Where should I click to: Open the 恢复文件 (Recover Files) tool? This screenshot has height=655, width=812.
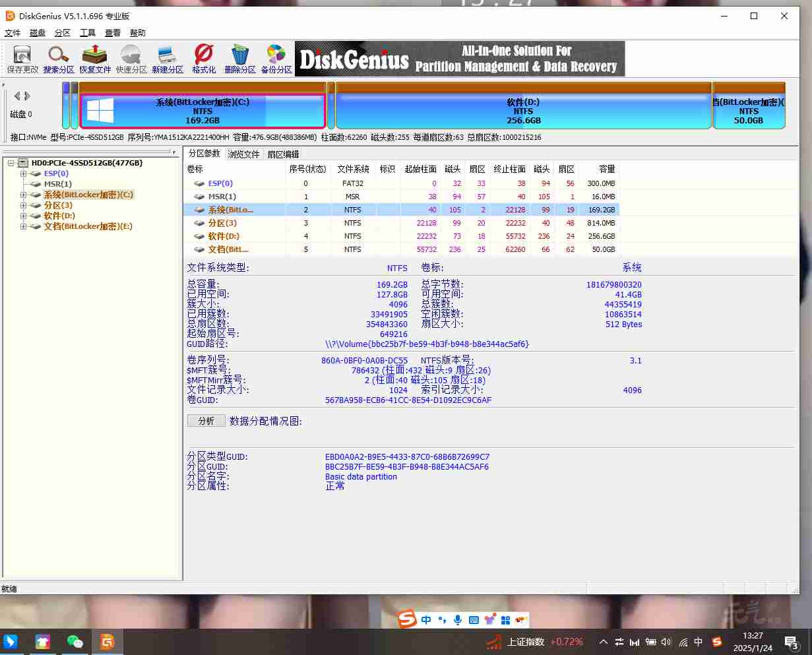[95, 59]
